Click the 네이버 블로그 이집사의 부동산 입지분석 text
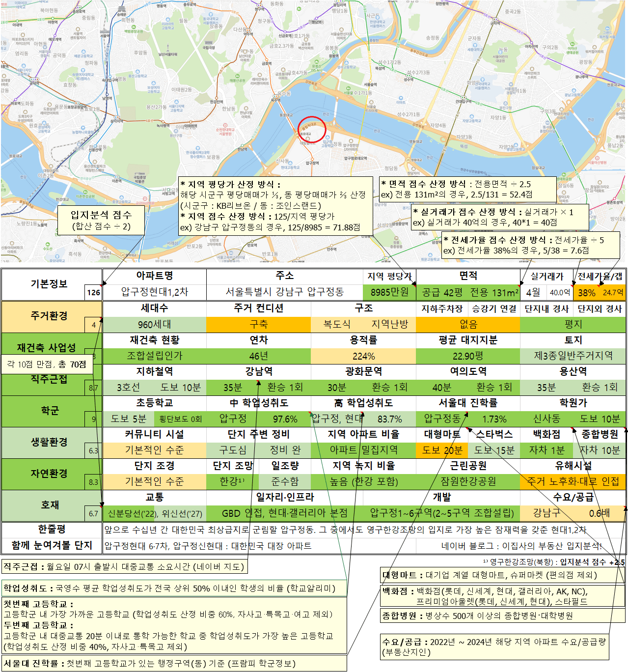Screen dimensions: 628x672 point(521,546)
